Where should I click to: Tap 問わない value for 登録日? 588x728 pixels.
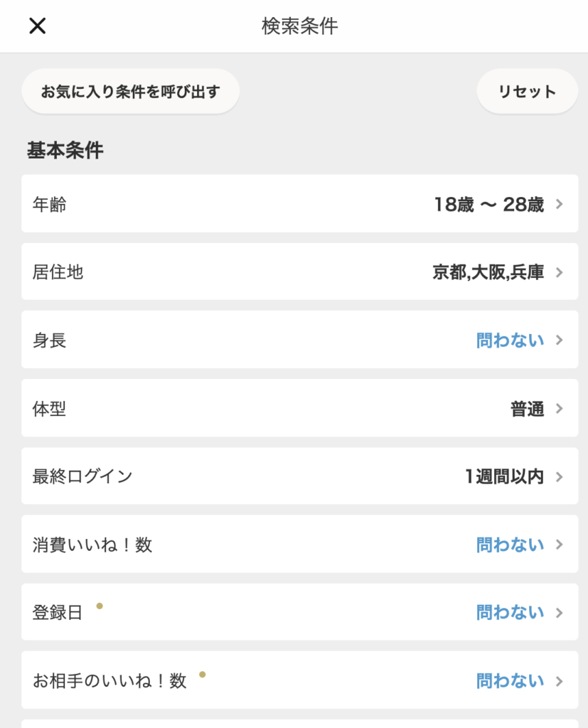510,612
